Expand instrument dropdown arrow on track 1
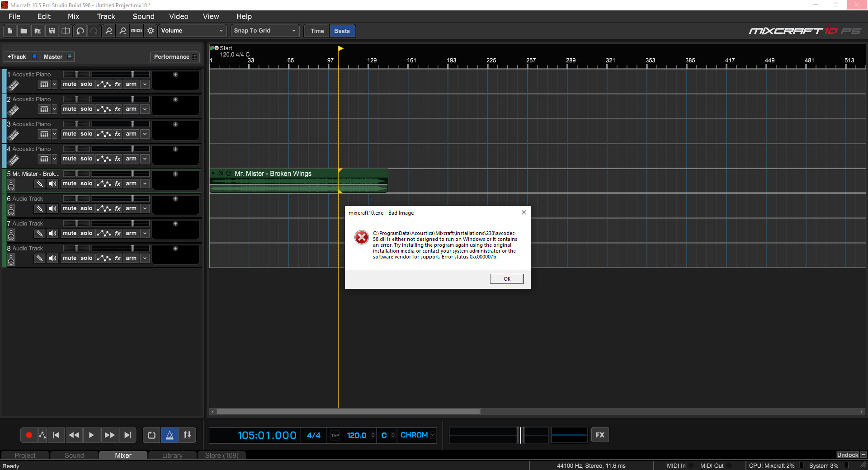 [x=55, y=85]
